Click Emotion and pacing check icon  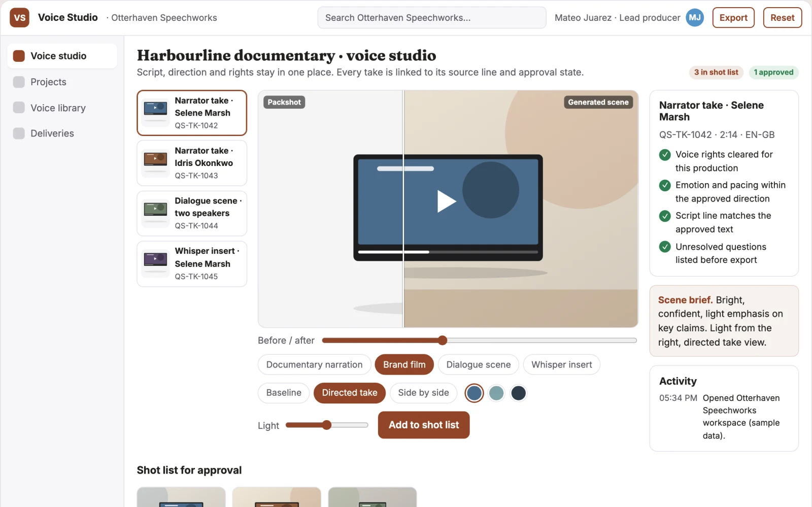click(665, 185)
